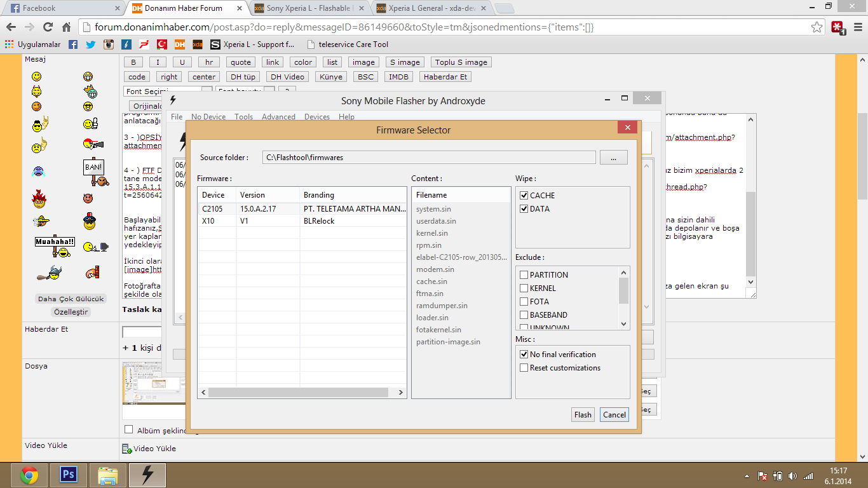This screenshot has width=868, height=488.
Task: Click the volume icon in system tray
Action: pyautogui.click(x=792, y=475)
